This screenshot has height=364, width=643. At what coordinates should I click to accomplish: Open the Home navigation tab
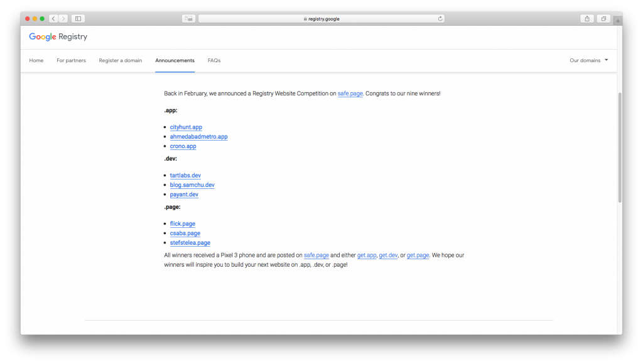point(36,60)
